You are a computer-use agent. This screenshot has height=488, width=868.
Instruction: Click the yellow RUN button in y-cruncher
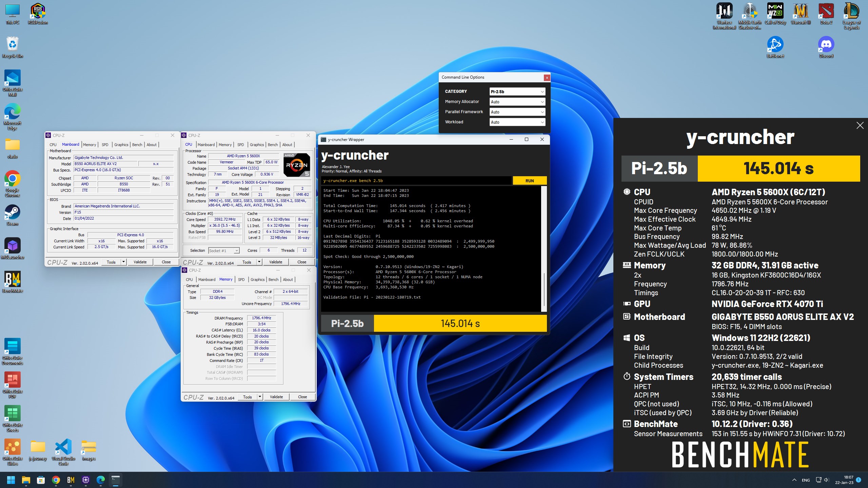tap(530, 181)
